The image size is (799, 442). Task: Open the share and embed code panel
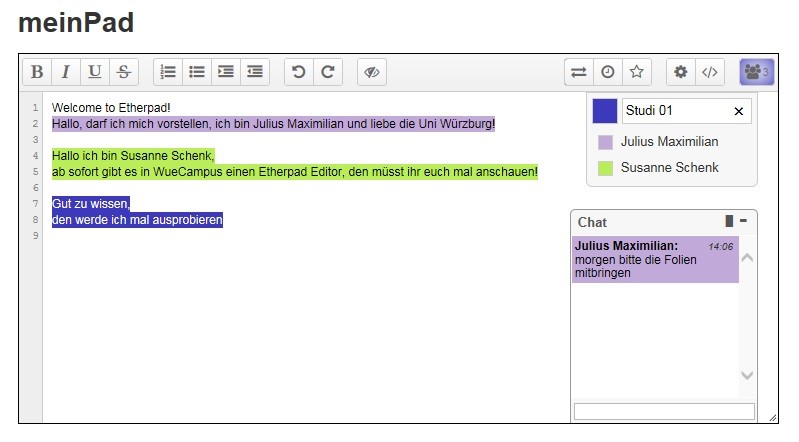[x=709, y=72]
